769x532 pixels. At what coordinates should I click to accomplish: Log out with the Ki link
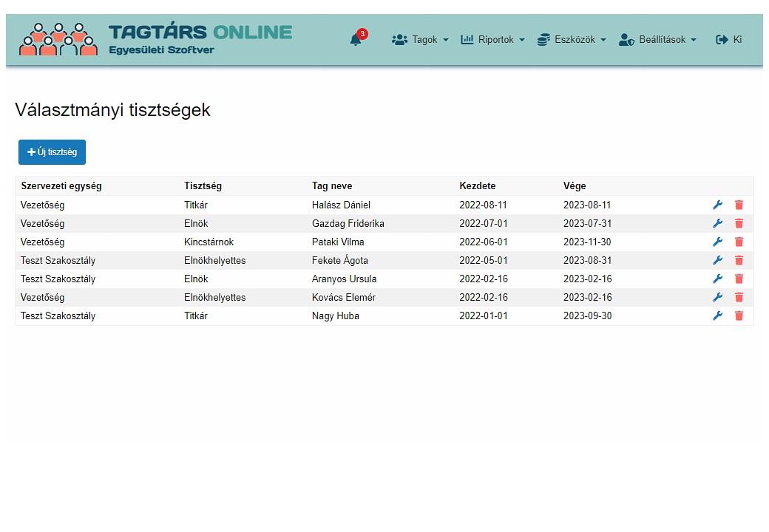pyautogui.click(x=729, y=40)
